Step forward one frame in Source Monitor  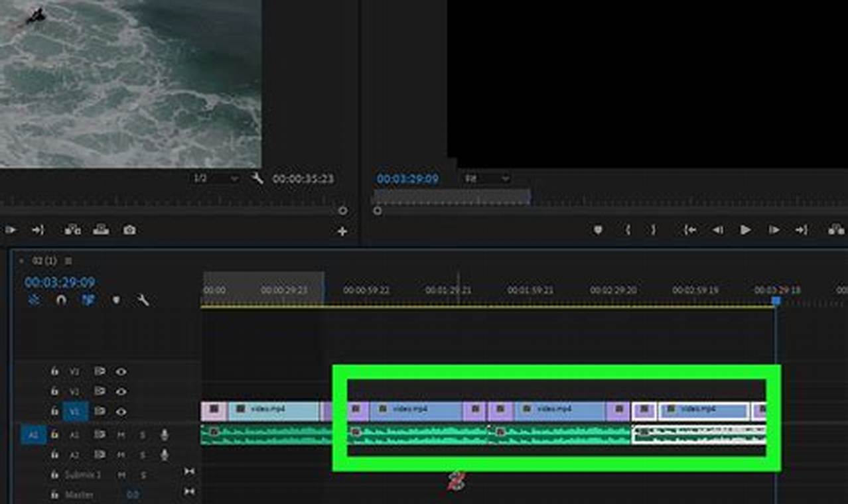pos(11,230)
